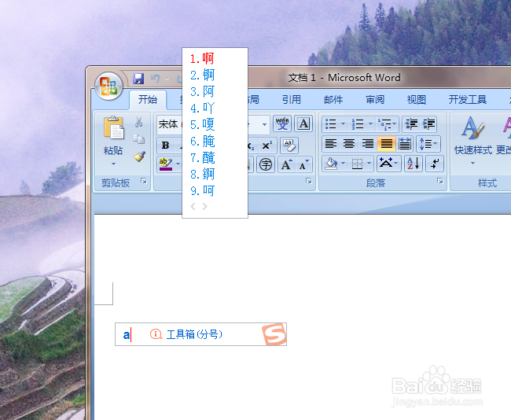Toggle justify alignment

tap(386, 143)
